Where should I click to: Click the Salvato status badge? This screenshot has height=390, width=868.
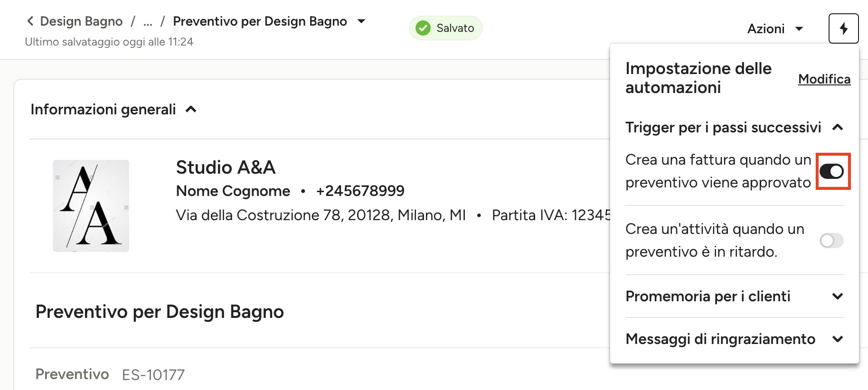click(445, 28)
